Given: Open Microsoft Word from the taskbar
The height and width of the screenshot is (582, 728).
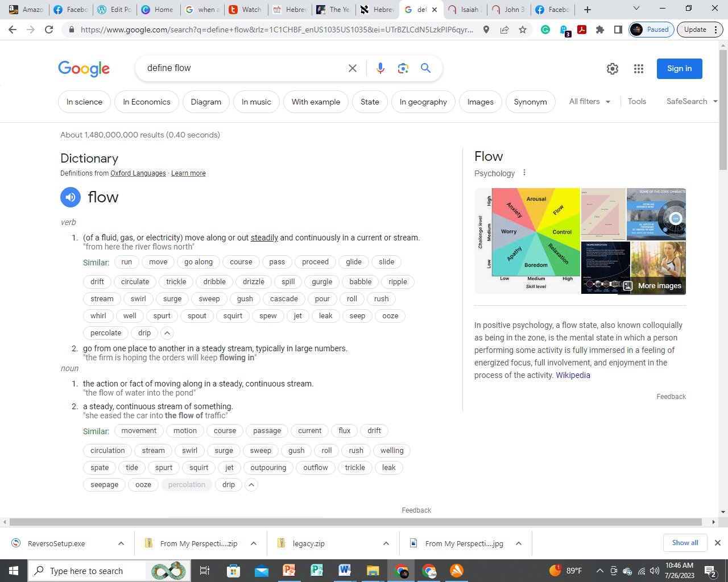Looking at the screenshot, I should pyautogui.click(x=345, y=571).
